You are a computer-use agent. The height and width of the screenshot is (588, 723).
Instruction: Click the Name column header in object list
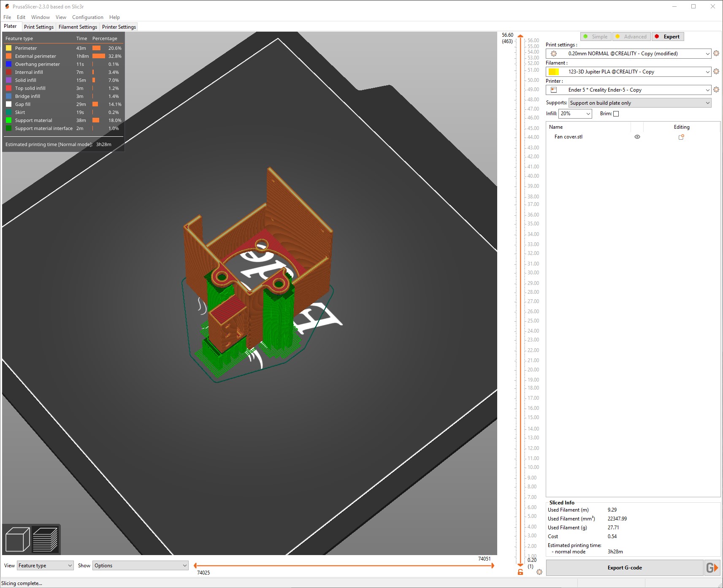(x=556, y=127)
